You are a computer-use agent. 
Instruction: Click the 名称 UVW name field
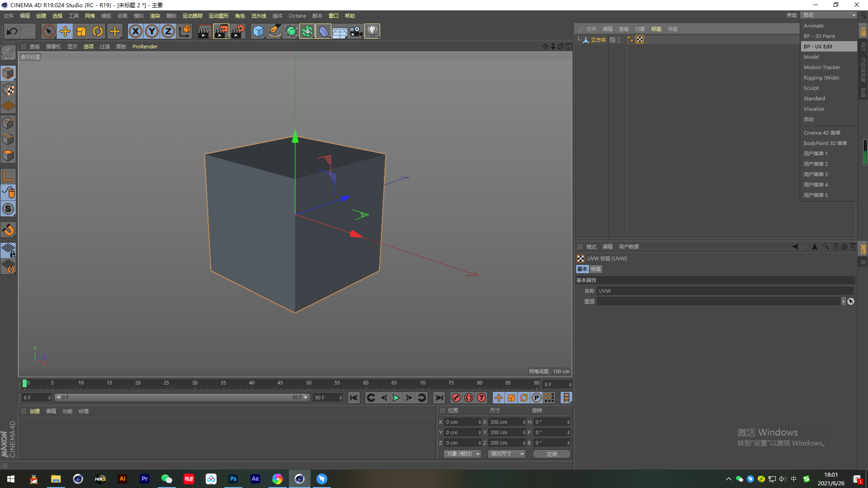[x=725, y=291]
